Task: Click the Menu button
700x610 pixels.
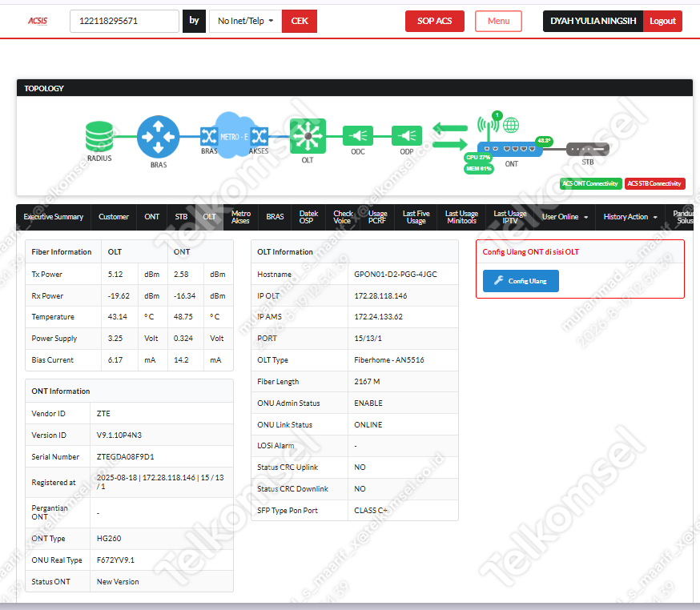Action: point(498,21)
